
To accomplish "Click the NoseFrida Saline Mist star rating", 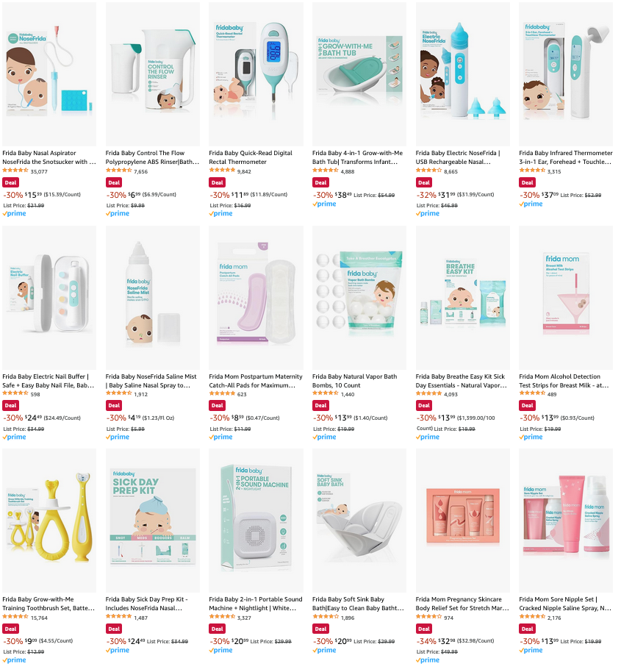I will point(118,394).
